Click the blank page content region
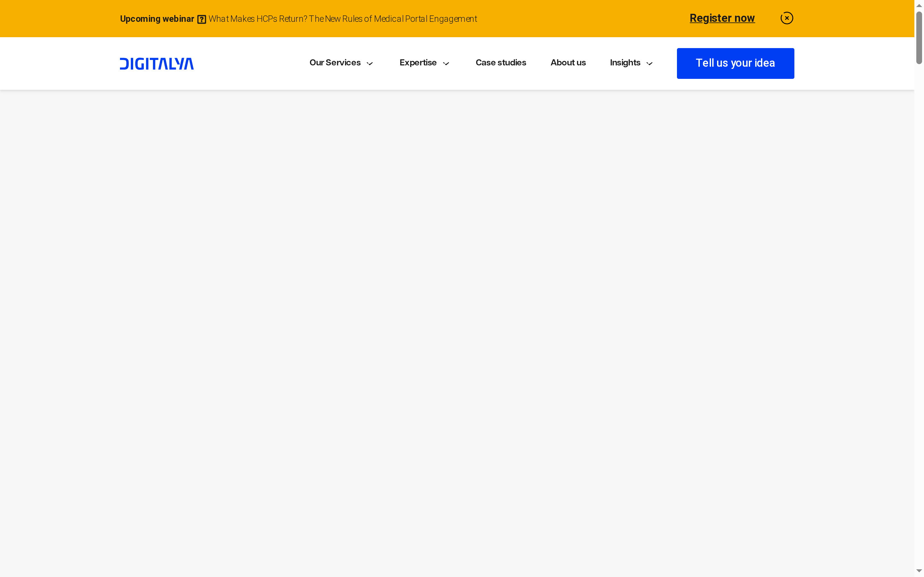This screenshot has width=924, height=577. 458,324
